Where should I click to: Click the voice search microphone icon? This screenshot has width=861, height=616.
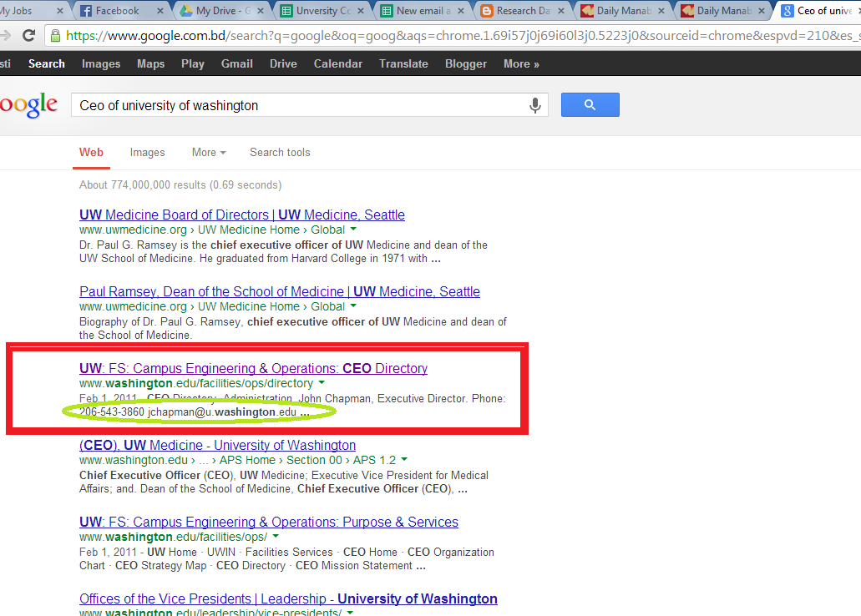[534, 105]
